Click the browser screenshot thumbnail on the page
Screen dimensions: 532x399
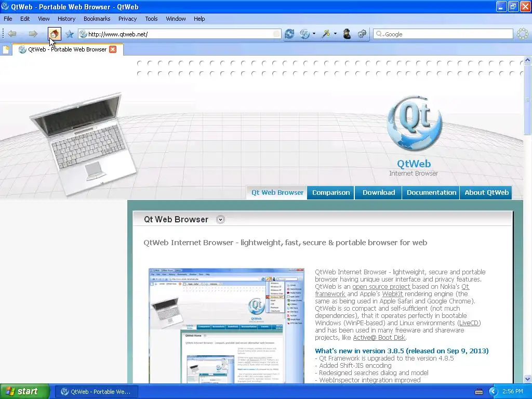227,326
